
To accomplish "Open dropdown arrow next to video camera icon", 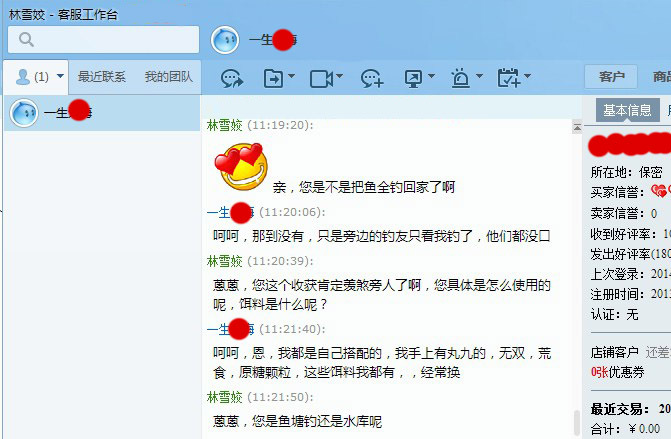I will pos(339,76).
